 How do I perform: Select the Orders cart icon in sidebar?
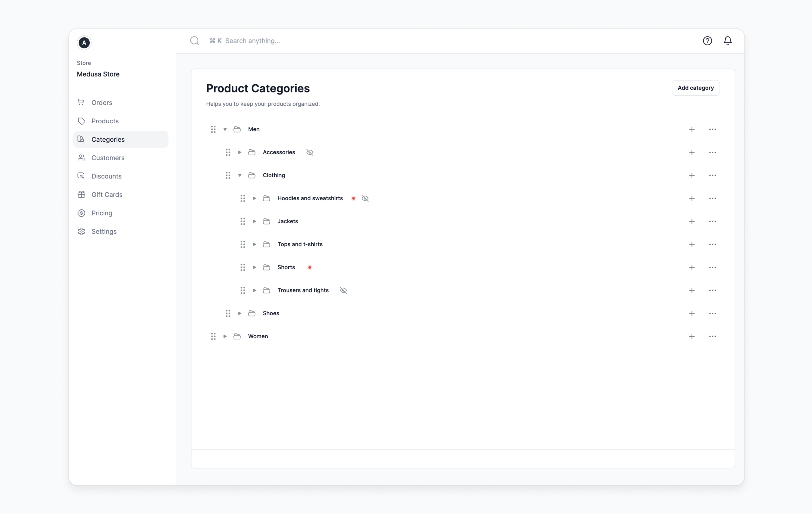tap(81, 103)
